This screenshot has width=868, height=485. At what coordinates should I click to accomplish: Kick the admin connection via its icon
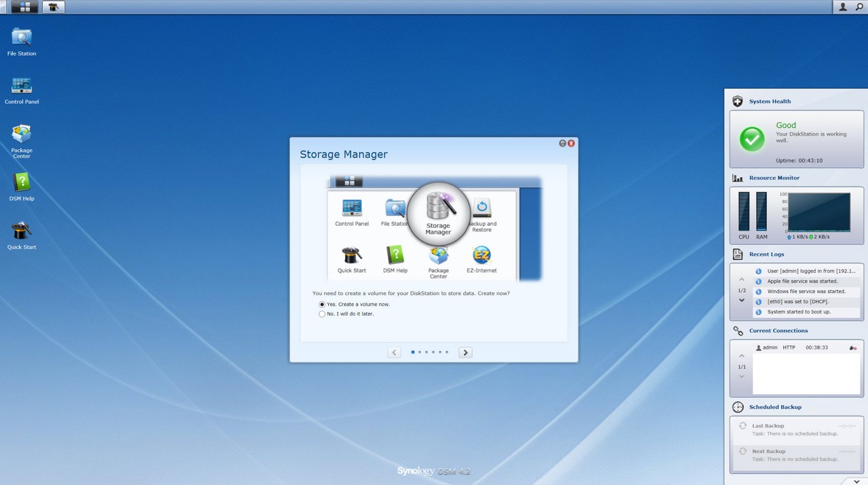(852, 347)
